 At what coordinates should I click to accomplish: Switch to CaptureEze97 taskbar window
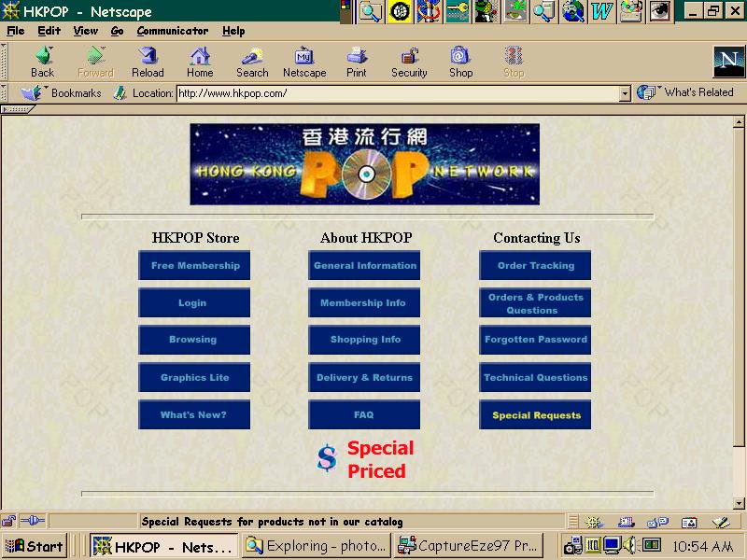click(471, 546)
